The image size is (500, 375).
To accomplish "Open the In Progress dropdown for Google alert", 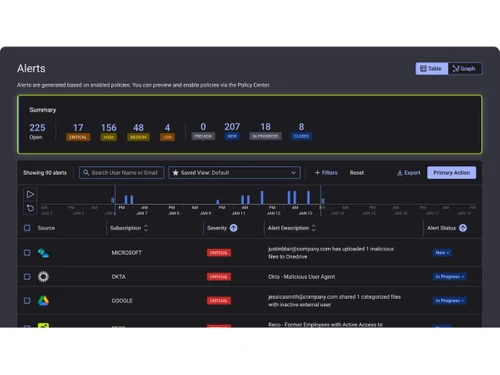I will pyautogui.click(x=449, y=301).
